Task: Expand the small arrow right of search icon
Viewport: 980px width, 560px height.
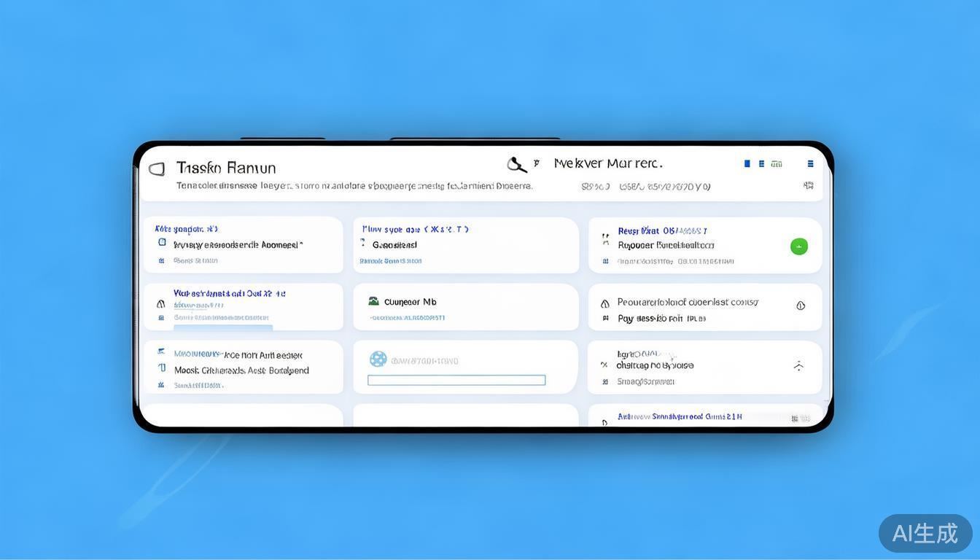Action: pos(537,163)
